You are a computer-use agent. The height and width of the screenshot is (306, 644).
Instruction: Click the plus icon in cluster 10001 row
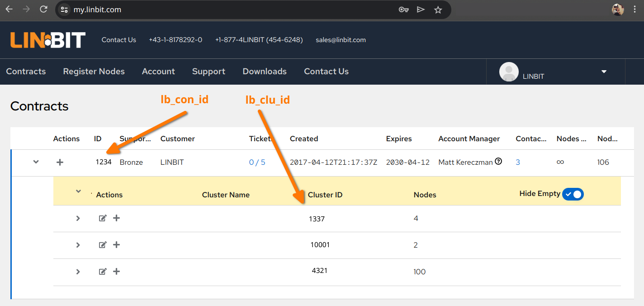pyautogui.click(x=116, y=245)
